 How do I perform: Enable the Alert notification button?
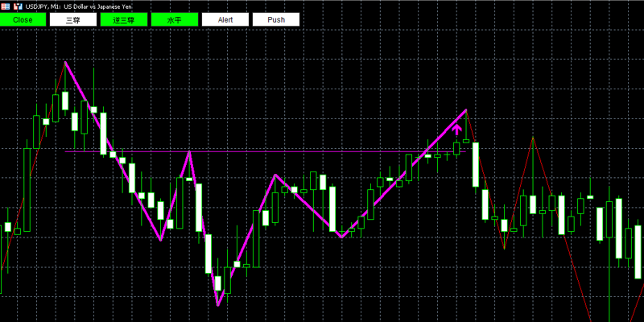click(x=225, y=19)
